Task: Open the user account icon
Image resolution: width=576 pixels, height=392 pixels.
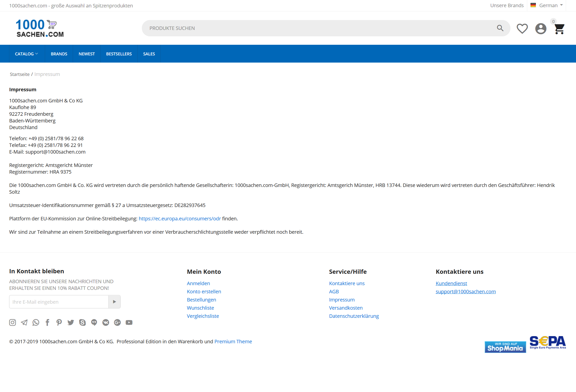Action: pos(541,28)
